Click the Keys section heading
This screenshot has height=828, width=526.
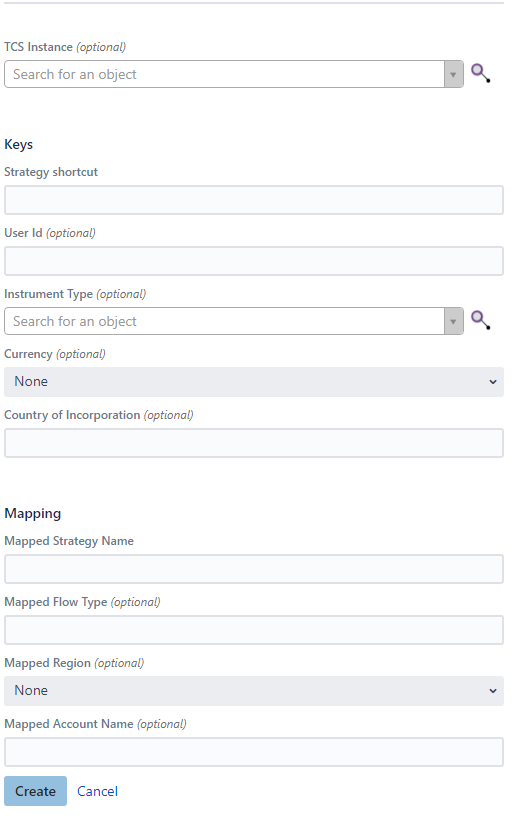point(18,145)
